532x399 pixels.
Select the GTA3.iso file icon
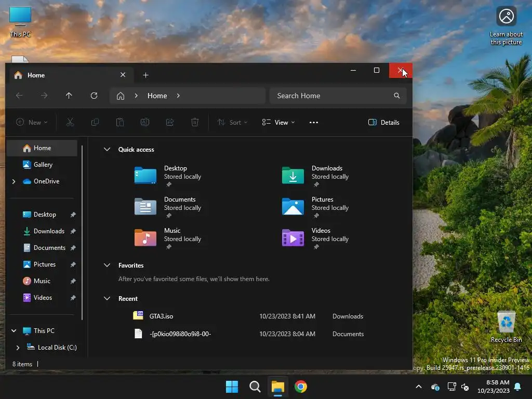coord(138,315)
